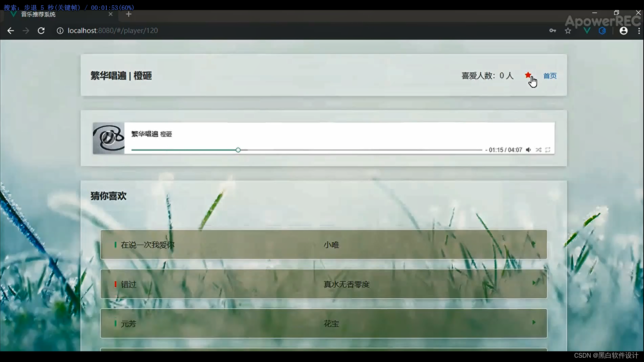644x362 pixels.
Task: Bookmark this page with the star icon
Action: 568,31
